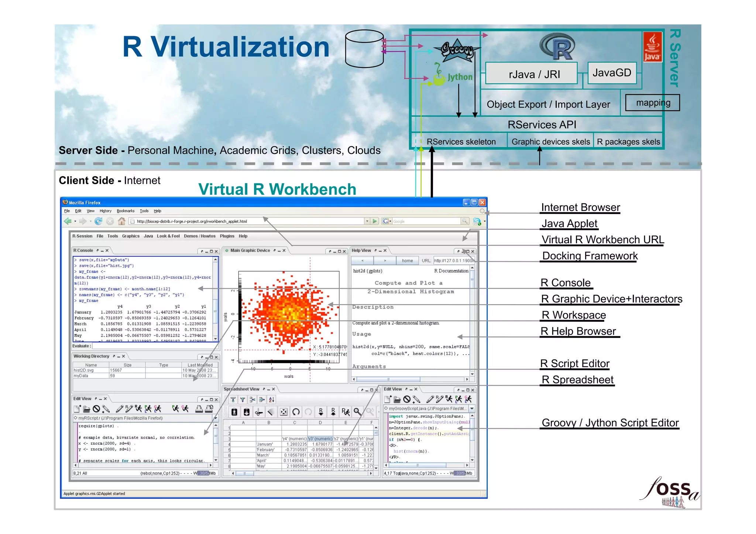Click the memory indicator in myRScript.r status bar
The image size is (756, 534).
[207, 473]
